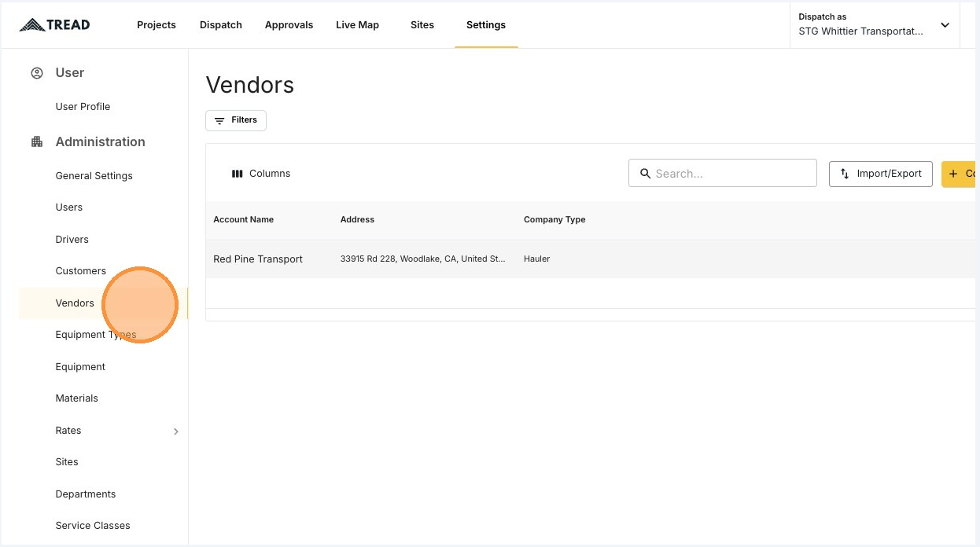Open the Projects tab

point(157,25)
